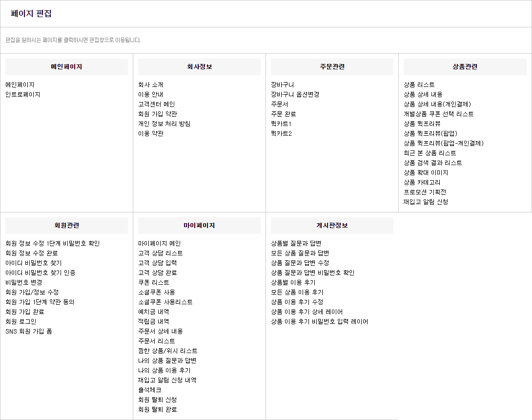The height and width of the screenshot is (420, 532).
Task: Open 회원 로그인 page
Action: click(x=21, y=321)
